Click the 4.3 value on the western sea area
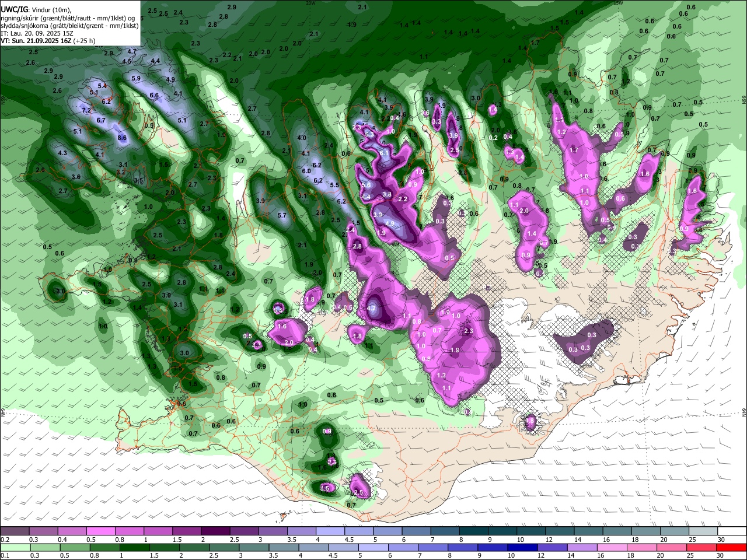 coord(62,153)
